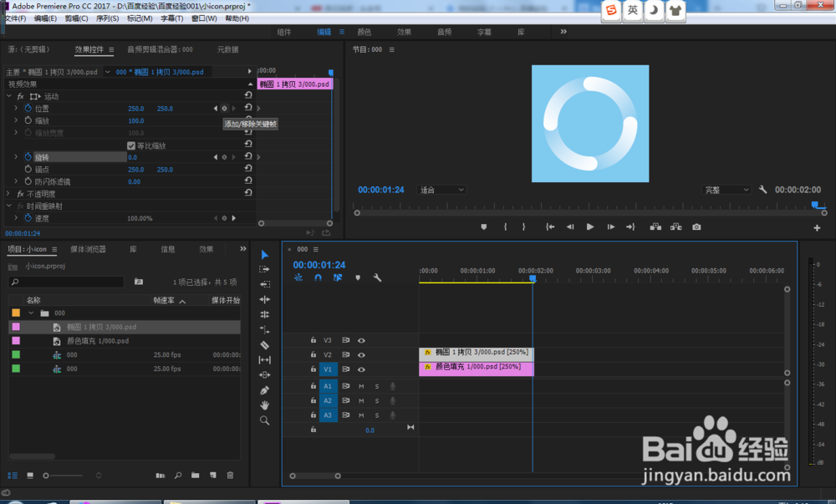Expand the Rotation property
This screenshot has height=504, width=836.
click(x=16, y=156)
